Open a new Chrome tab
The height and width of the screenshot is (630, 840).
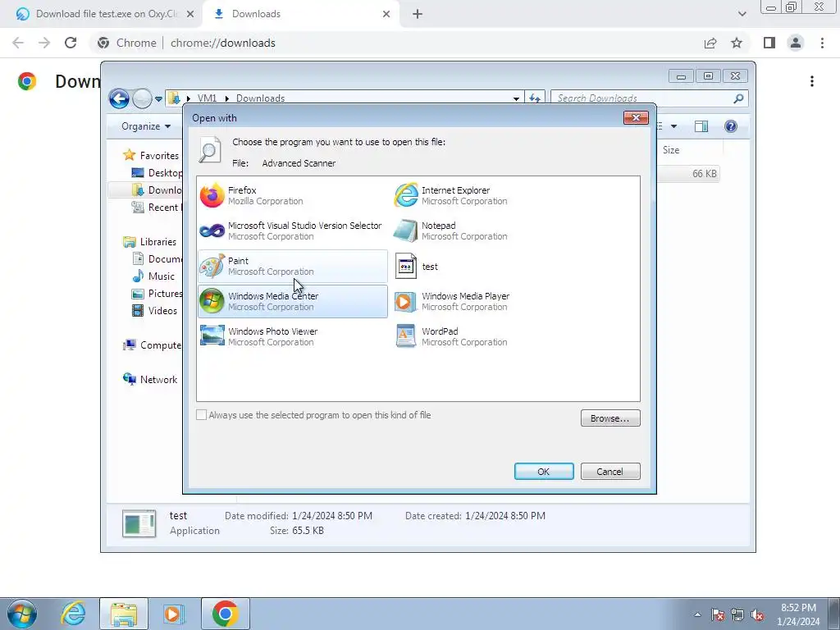pos(418,15)
